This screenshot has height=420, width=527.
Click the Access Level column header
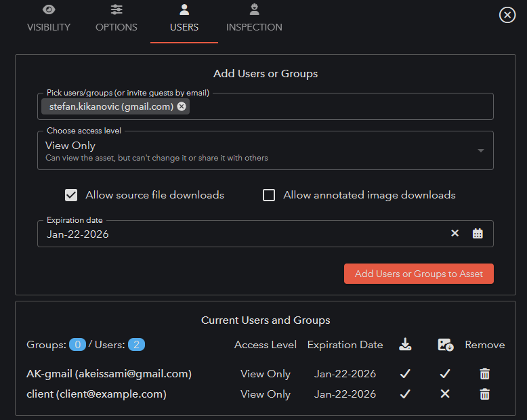coord(266,345)
